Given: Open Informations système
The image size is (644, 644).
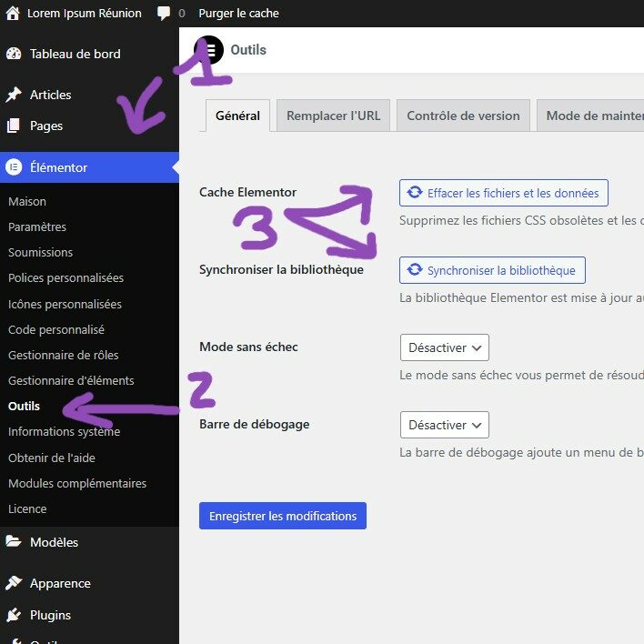Looking at the screenshot, I should pos(64,432).
